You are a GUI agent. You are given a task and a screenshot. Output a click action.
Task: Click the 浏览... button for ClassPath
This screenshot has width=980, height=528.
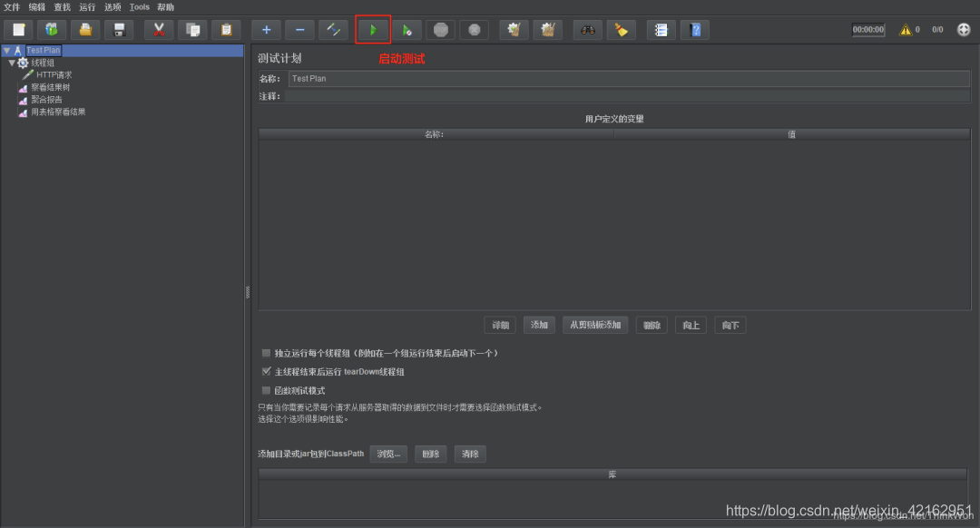click(x=388, y=454)
